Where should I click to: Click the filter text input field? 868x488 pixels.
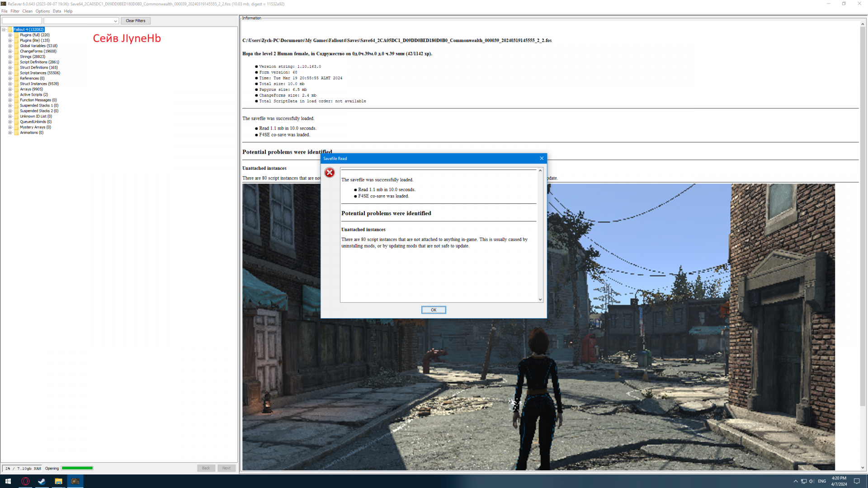[x=22, y=21]
